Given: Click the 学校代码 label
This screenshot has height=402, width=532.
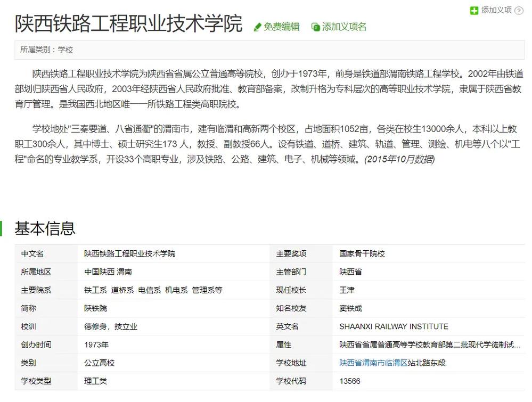Looking at the screenshot, I should (x=291, y=381).
